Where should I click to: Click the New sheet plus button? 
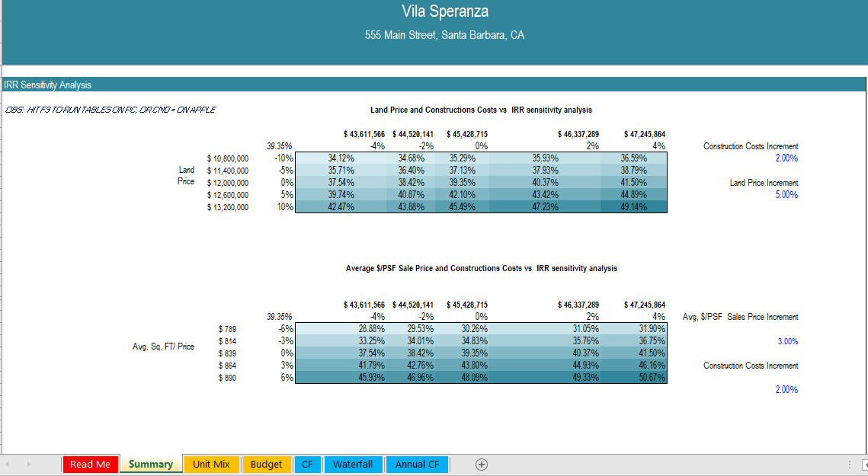[x=482, y=464]
